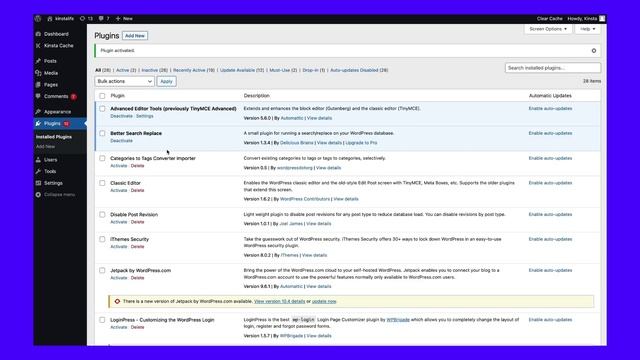Tick the LoginPress checkbox
This screenshot has height=360, width=640.
[102, 320]
